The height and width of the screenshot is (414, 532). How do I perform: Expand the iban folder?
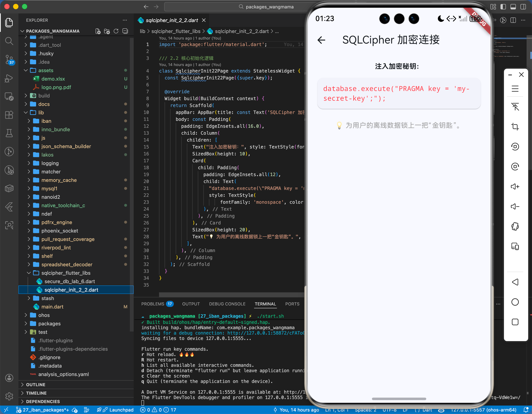click(76, 121)
